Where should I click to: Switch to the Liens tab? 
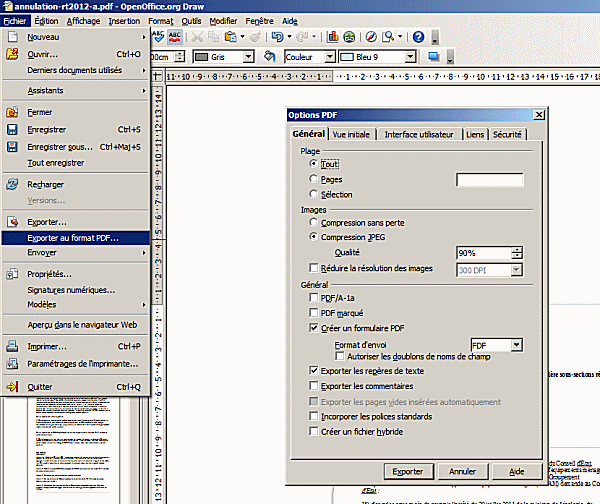pyautogui.click(x=475, y=134)
